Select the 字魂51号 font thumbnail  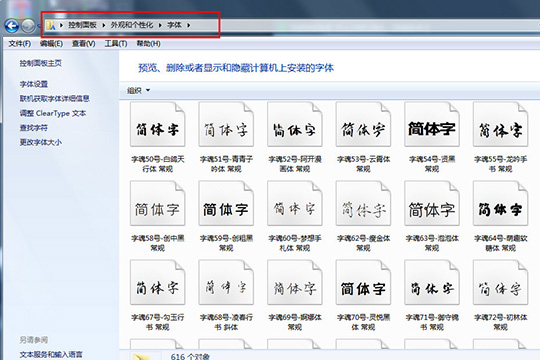click(x=226, y=124)
